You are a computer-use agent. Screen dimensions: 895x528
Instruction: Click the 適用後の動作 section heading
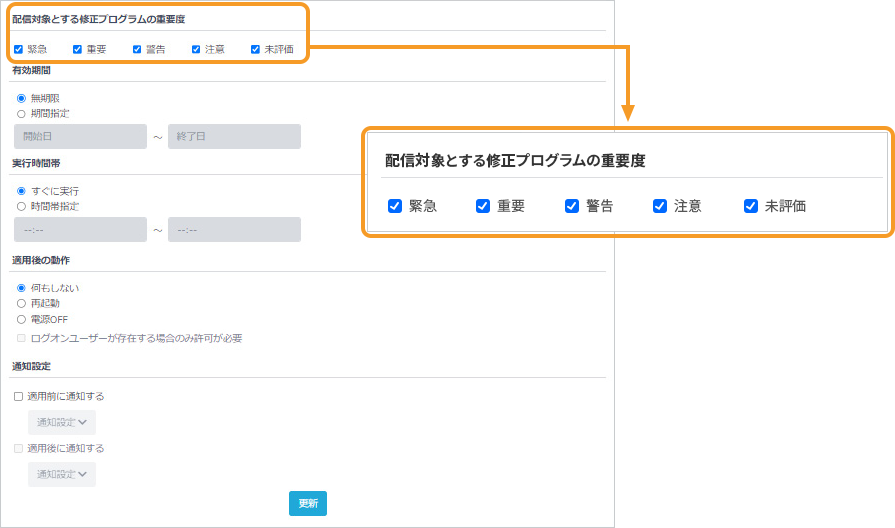pyautogui.click(x=41, y=260)
